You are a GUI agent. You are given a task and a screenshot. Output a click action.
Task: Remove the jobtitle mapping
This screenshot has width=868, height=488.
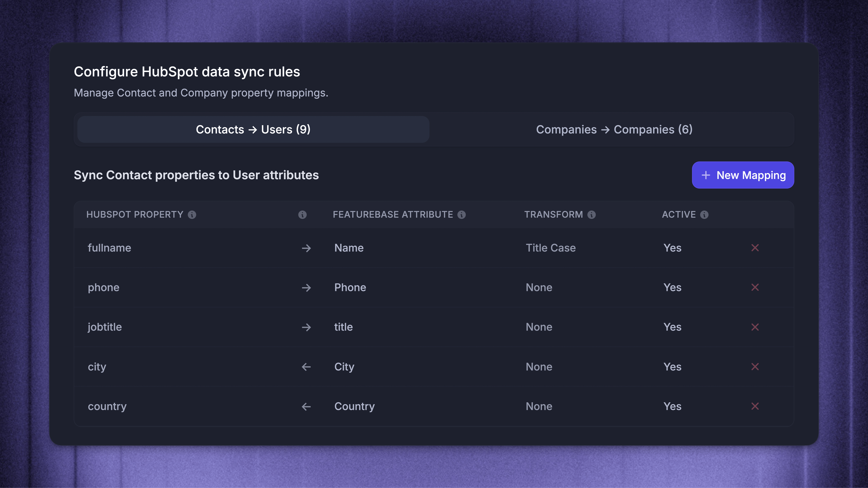click(x=755, y=327)
